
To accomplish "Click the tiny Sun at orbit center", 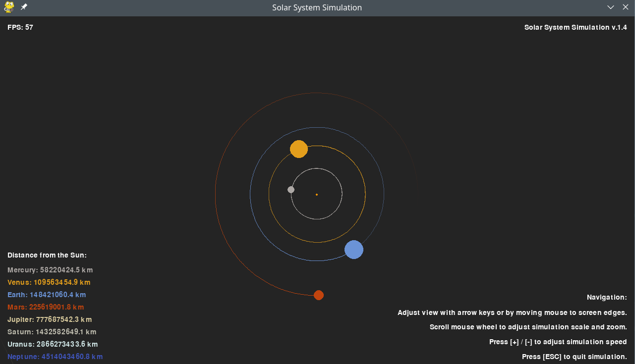I will point(317,195).
